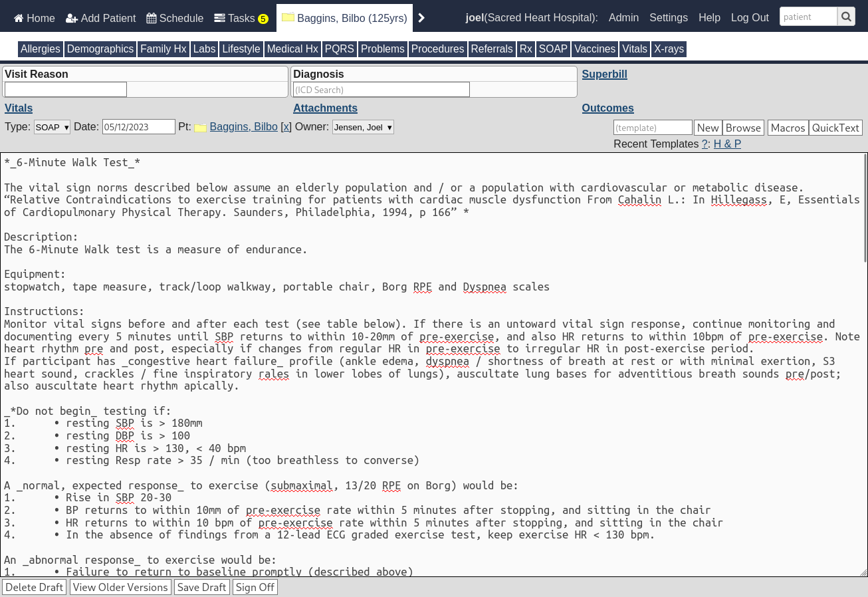Open Tasks in the top navigation
The width and height of the screenshot is (868, 597).
(241, 18)
